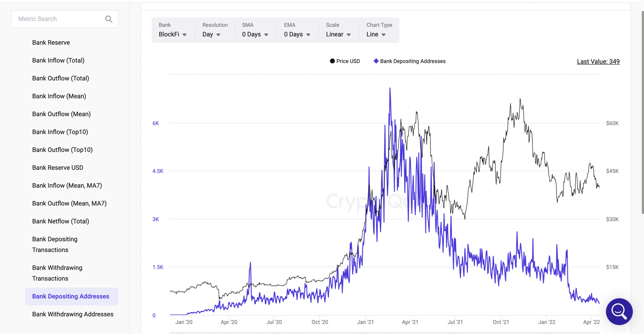Viewport: 644px width, 334px height.
Task: Click the Apr '22 x-axis label
Action: [x=591, y=322]
